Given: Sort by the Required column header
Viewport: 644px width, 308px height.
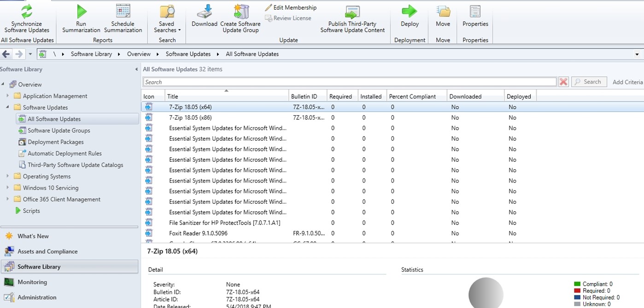Looking at the screenshot, I should pos(342,96).
